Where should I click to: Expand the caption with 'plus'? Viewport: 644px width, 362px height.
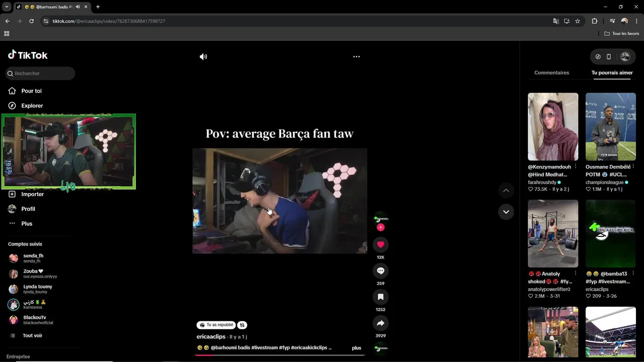(356, 348)
